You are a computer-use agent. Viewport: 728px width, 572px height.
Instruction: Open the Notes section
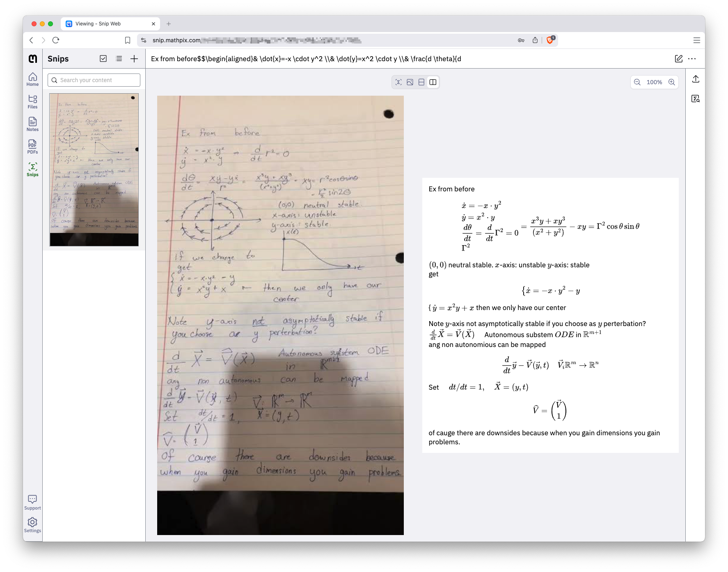(32, 124)
